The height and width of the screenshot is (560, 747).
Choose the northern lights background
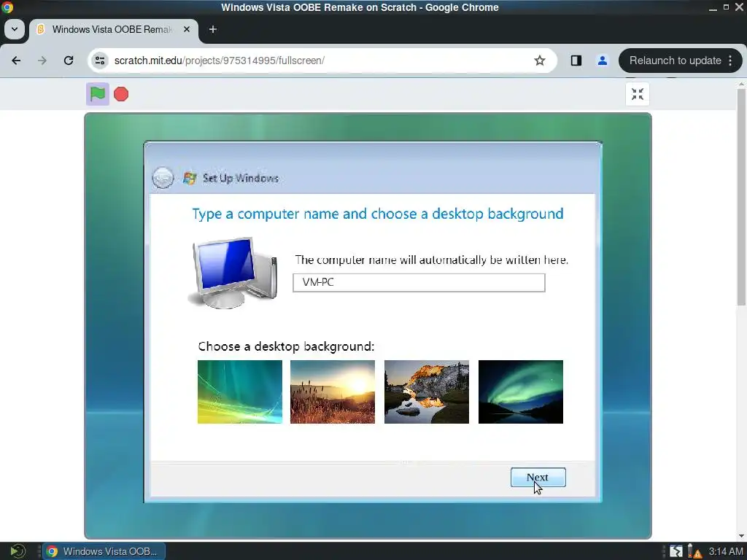coord(521,392)
